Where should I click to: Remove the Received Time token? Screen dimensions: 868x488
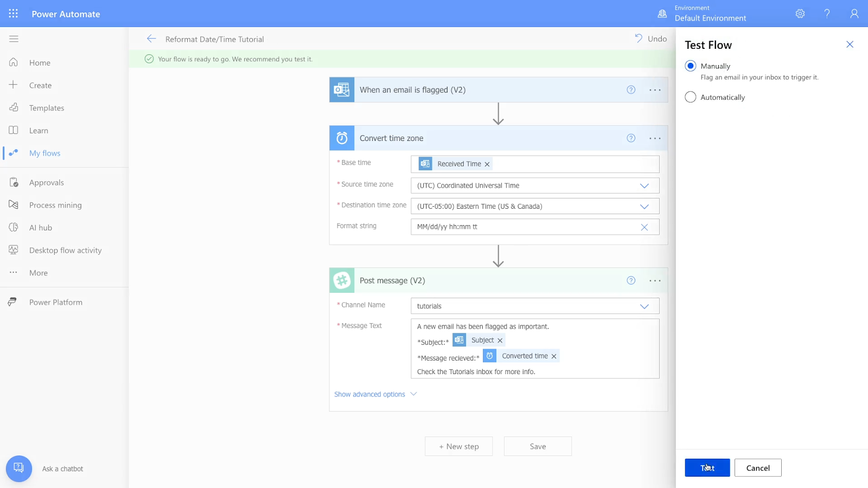click(487, 164)
